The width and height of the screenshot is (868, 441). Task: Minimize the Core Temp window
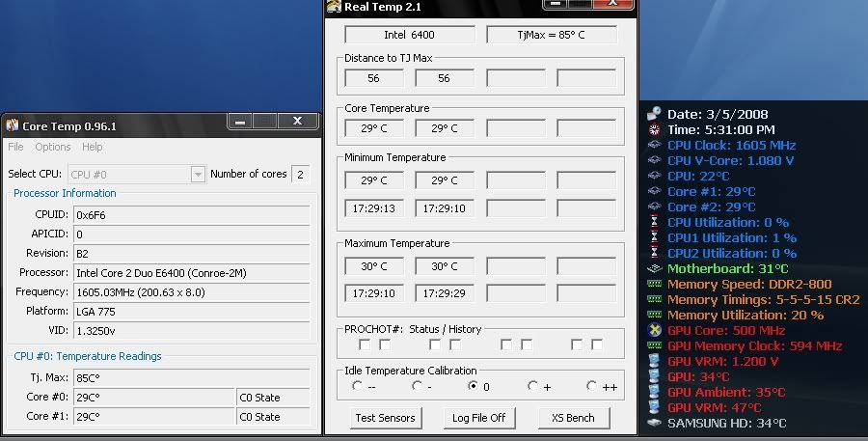(x=240, y=122)
